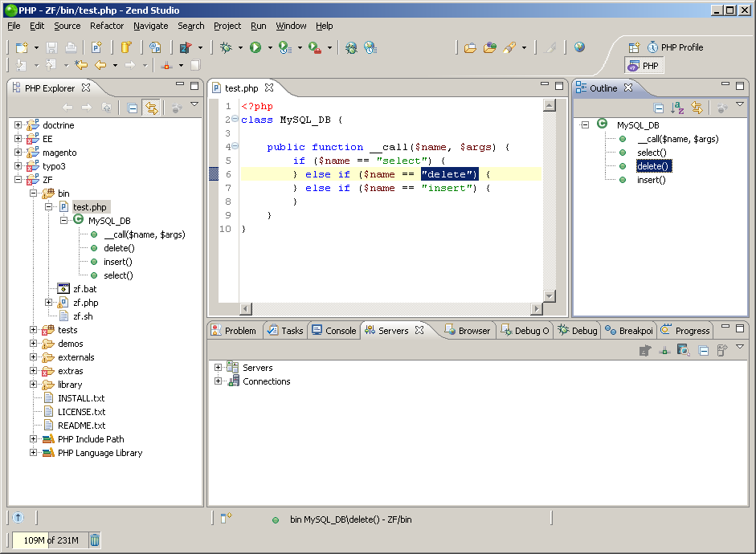Click the Debug URL globe bug icon
The image size is (756, 554).
click(351, 47)
